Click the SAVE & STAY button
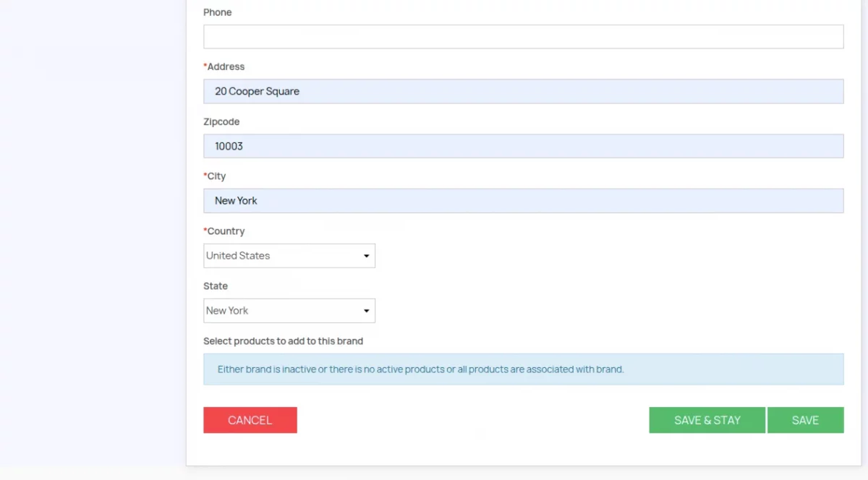Screen dimensions: 868x480 click(707, 420)
